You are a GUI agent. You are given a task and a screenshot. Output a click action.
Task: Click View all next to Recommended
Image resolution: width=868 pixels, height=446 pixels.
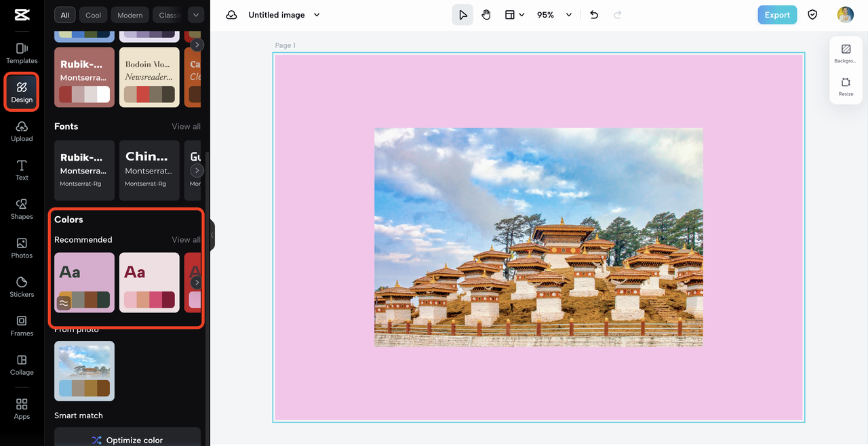[186, 240]
